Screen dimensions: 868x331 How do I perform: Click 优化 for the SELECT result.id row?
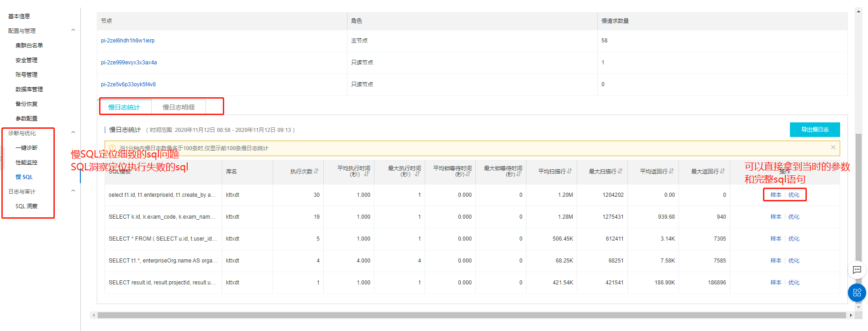coord(794,283)
